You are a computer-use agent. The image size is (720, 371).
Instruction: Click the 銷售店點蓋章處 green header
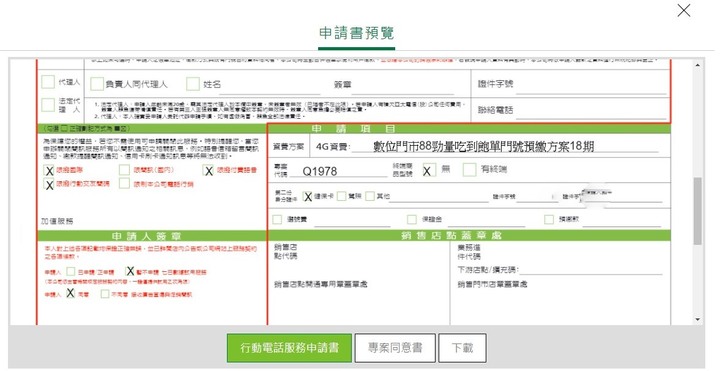(469, 236)
